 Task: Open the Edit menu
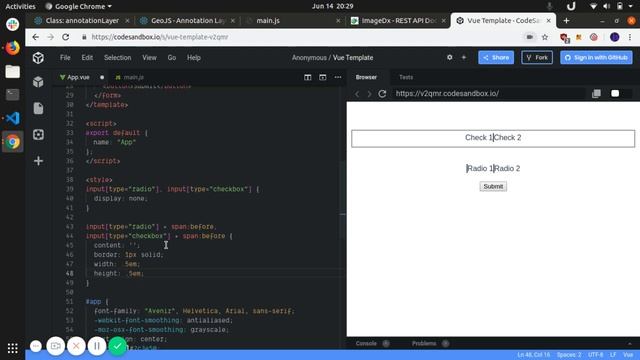[87, 58]
